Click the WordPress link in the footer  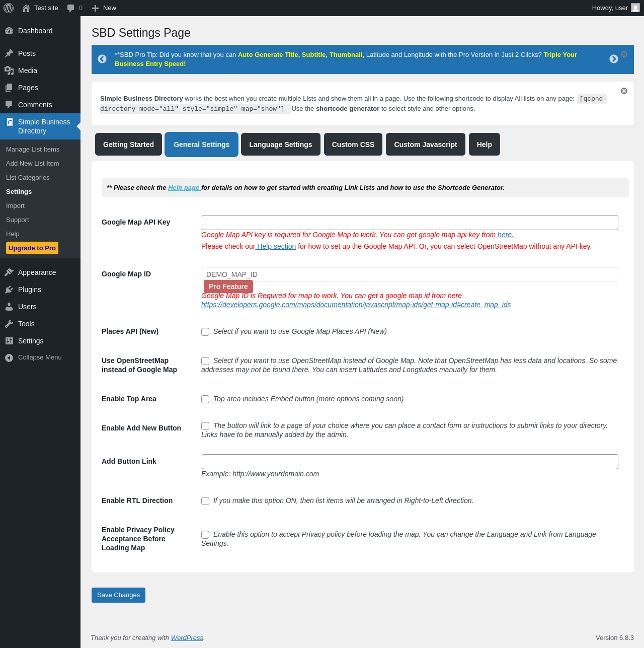(x=187, y=638)
